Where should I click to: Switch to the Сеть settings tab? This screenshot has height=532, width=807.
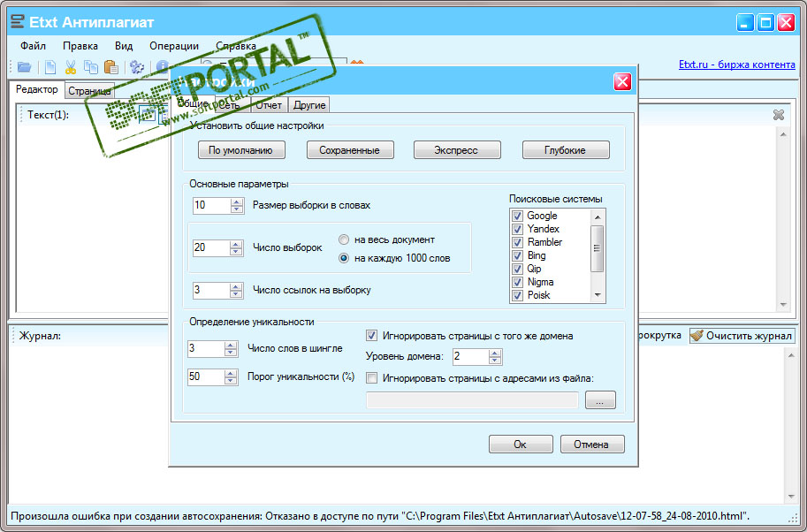pyautogui.click(x=232, y=105)
